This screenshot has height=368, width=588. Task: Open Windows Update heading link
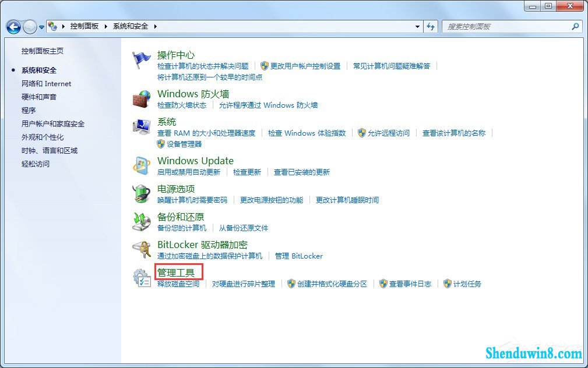point(195,161)
